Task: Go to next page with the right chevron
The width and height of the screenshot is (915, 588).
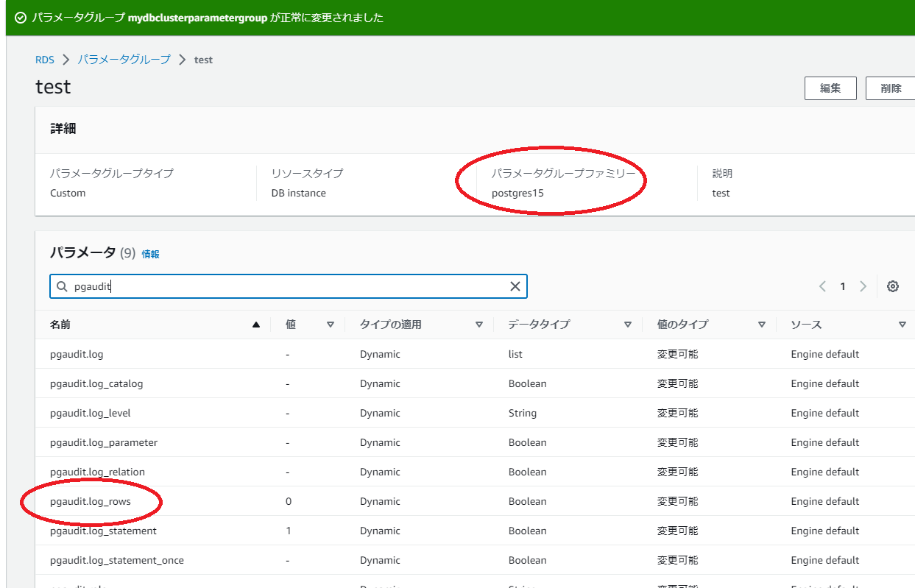Action: point(863,286)
